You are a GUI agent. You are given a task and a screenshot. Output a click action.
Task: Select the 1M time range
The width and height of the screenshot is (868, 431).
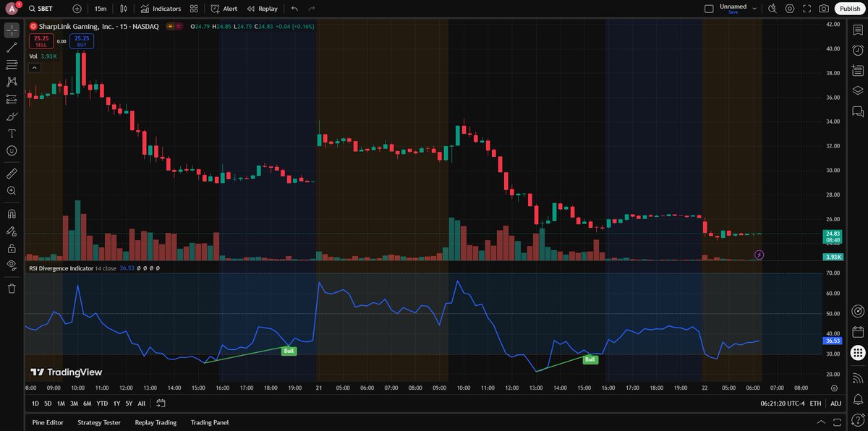pos(61,404)
